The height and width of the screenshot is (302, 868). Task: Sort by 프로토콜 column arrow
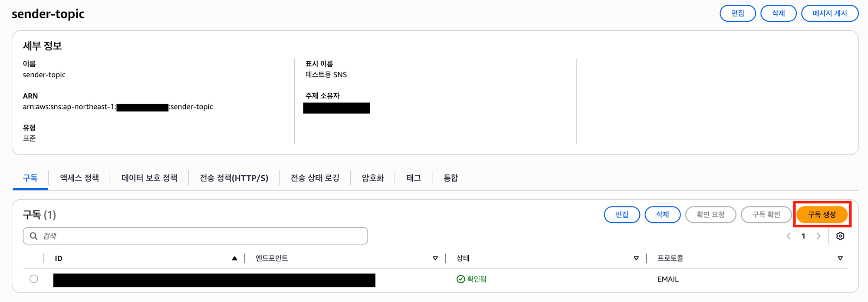[840, 258]
